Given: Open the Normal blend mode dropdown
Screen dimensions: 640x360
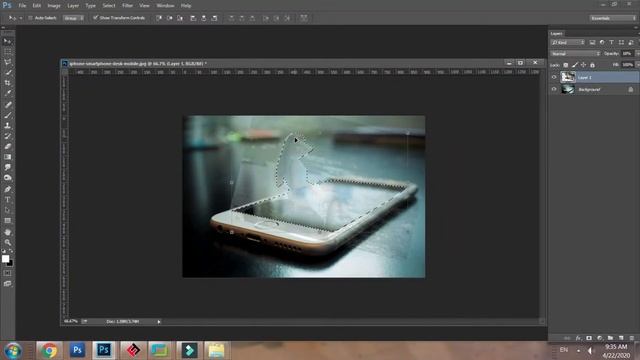Looking at the screenshot, I should coord(575,53).
